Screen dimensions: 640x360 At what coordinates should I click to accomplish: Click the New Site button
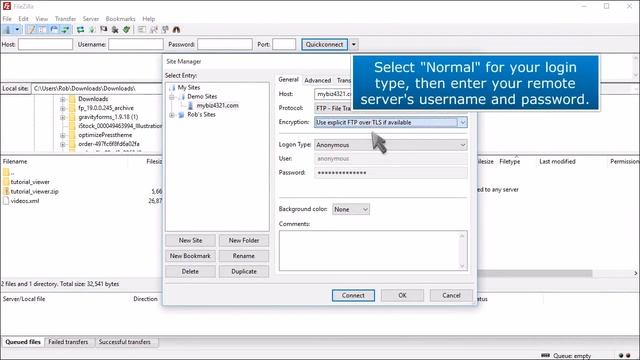191,240
